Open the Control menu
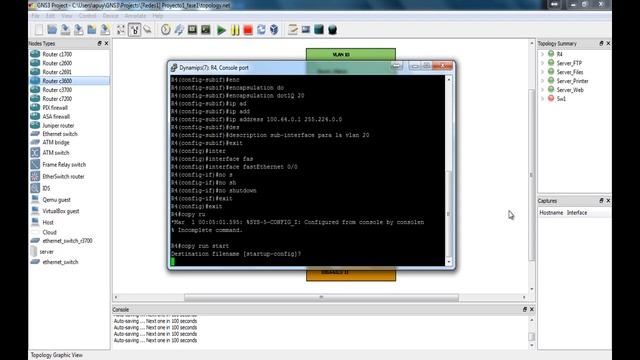The image size is (640, 360). point(87,16)
